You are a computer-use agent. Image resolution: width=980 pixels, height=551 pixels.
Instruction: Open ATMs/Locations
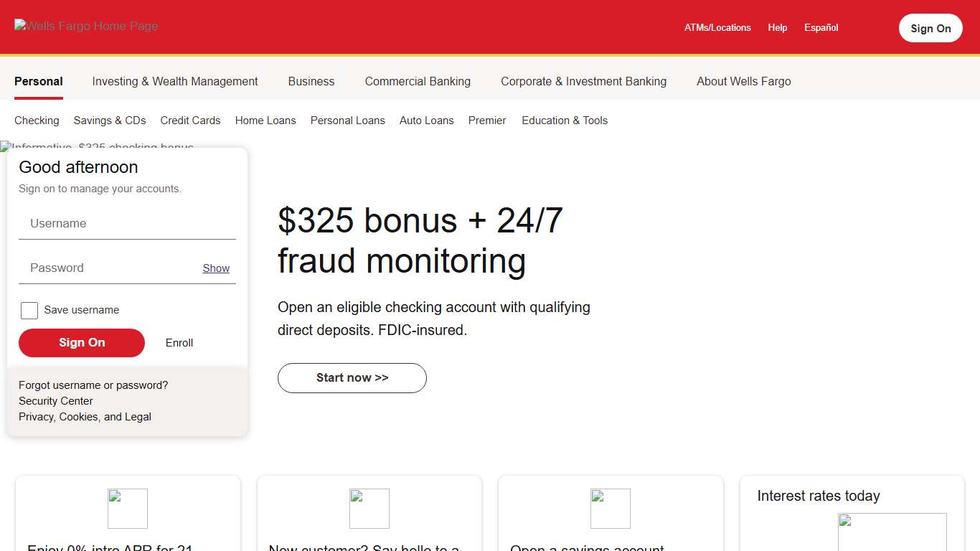718,27
